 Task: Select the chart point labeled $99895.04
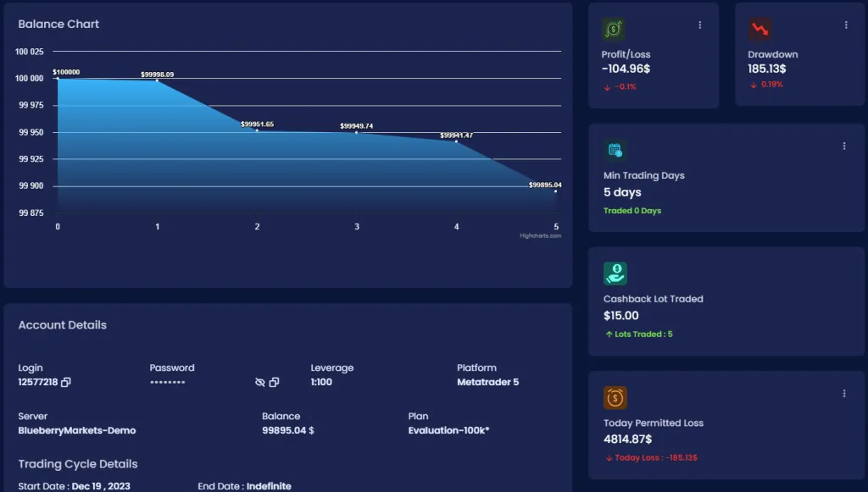click(x=555, y=191)
